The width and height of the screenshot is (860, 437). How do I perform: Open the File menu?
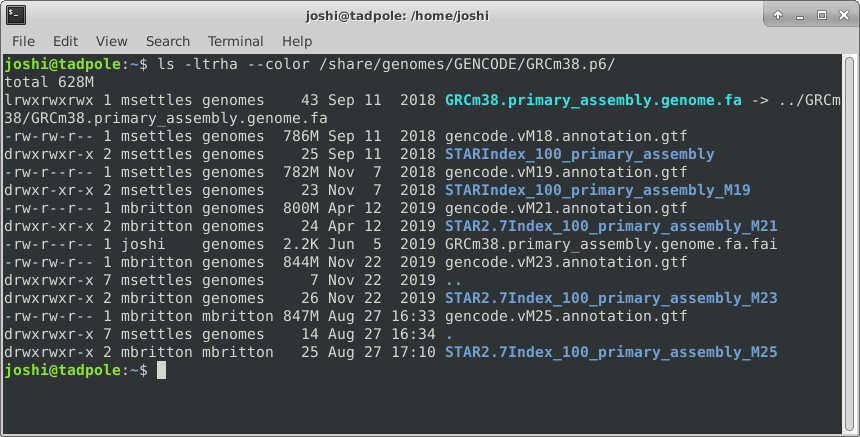pyautogui.click(x=23, y=41)
